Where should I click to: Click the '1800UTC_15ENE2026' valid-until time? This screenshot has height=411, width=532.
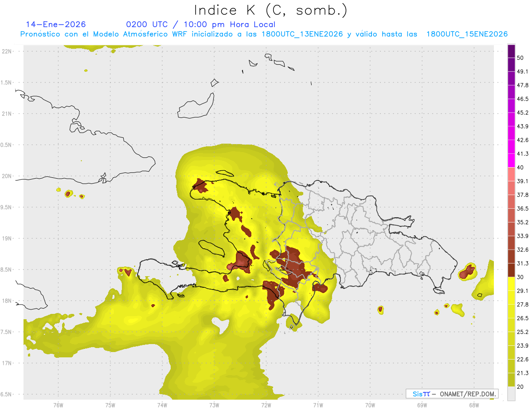coord(467,34)
